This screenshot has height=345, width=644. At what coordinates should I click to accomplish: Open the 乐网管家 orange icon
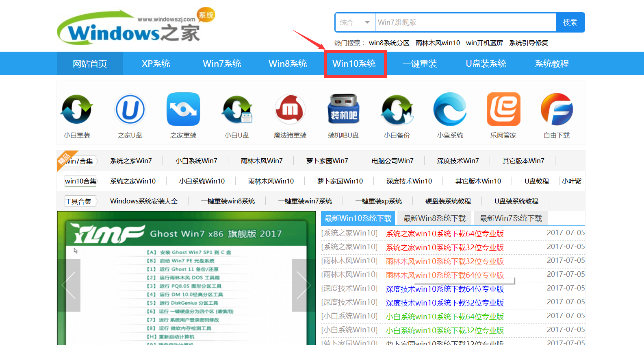coord(503,109)
